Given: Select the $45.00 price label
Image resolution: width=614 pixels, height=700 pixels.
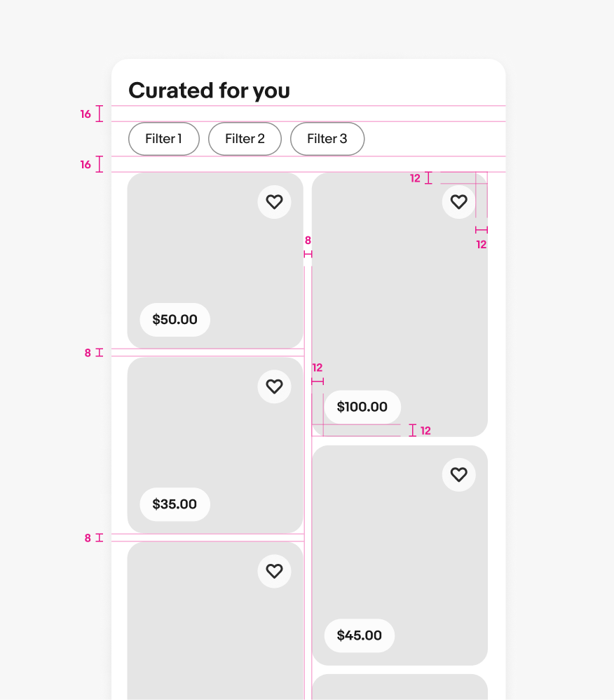Looking at the screenshot, I should pyautogui.click(x=359, y=635).
